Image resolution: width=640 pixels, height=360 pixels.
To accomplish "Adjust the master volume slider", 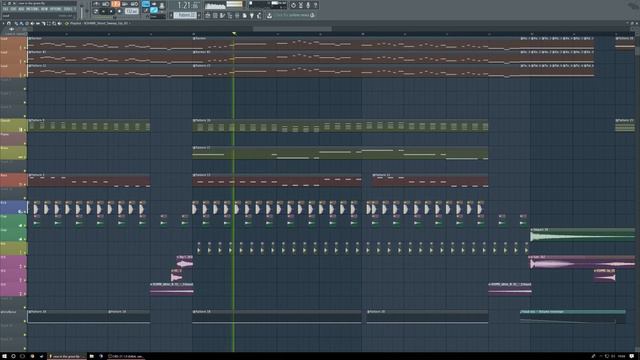I will [x=82, y=12].
